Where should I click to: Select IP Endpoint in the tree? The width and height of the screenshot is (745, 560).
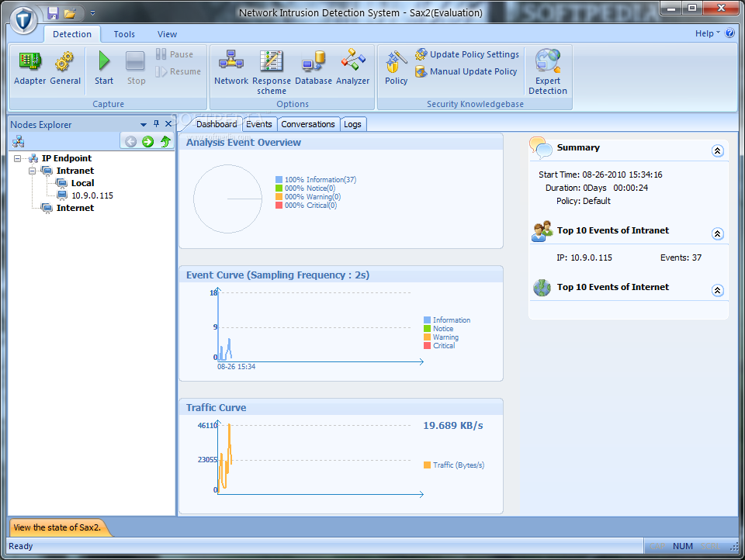pyautogui.click(x=67, y=158)
